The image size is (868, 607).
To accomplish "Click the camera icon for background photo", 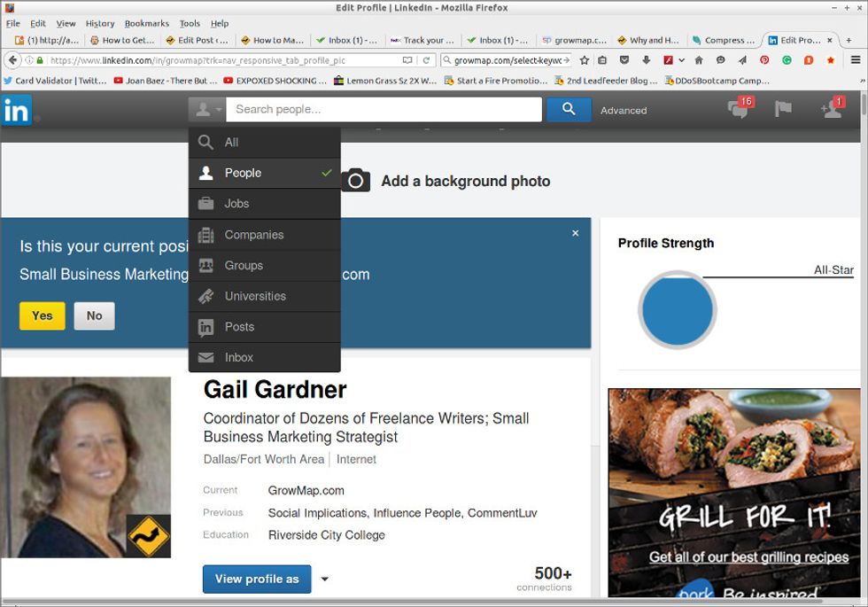I will (355, 180).
